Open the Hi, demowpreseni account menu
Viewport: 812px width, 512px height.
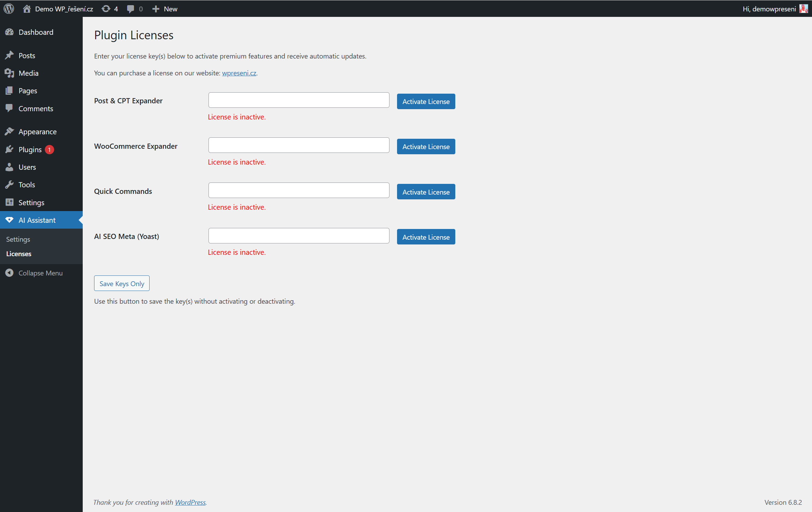coord(769,9)
